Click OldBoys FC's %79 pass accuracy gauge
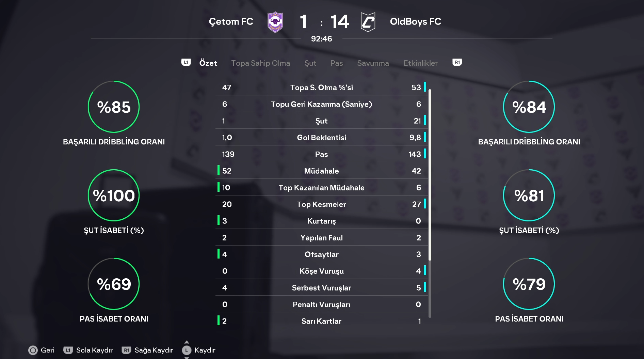 (529, 284)
